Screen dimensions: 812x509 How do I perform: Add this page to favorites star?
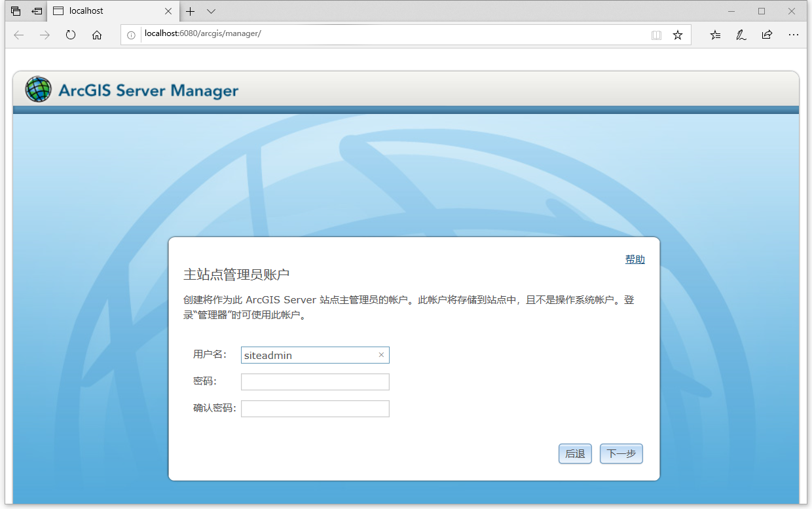coord(678,35)
